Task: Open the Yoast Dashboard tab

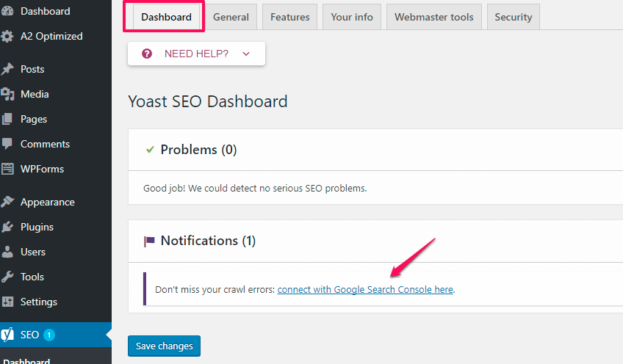Action: coord(166,17)
